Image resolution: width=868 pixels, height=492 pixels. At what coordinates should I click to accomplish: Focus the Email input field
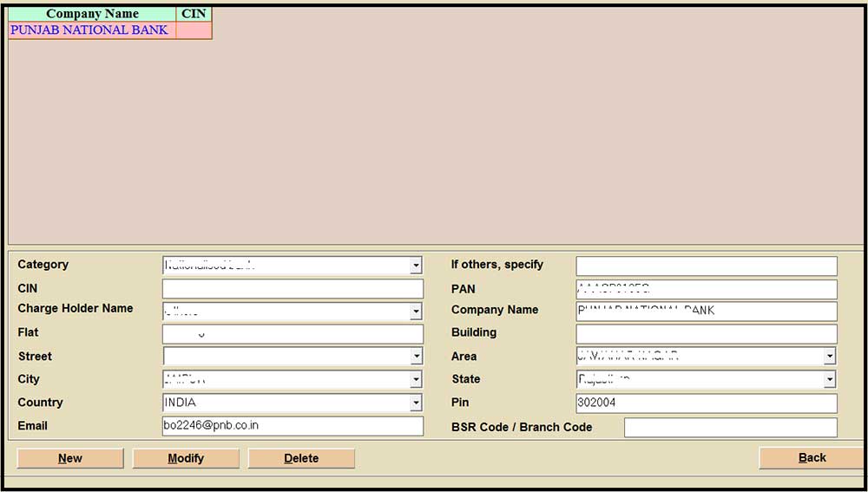coord(293,426)
